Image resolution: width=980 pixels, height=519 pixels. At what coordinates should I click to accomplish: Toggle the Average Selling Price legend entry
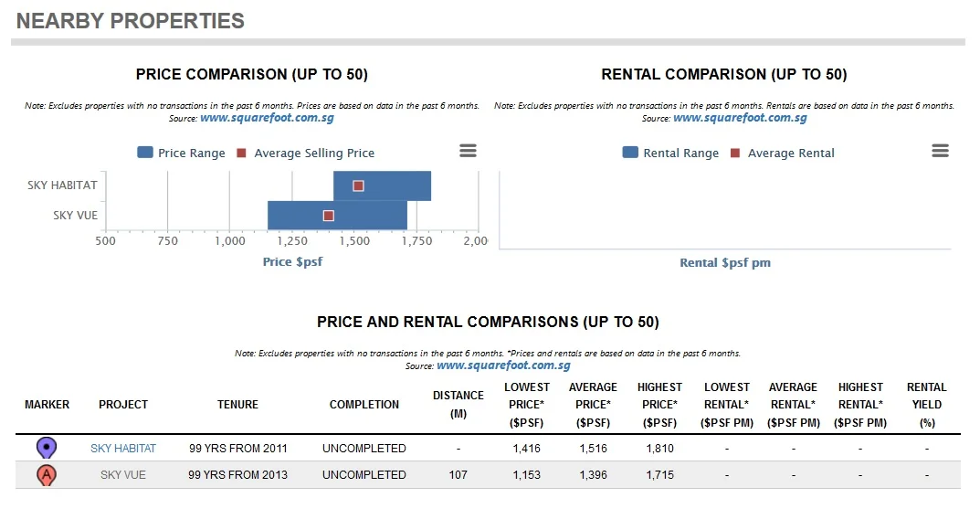306,153
